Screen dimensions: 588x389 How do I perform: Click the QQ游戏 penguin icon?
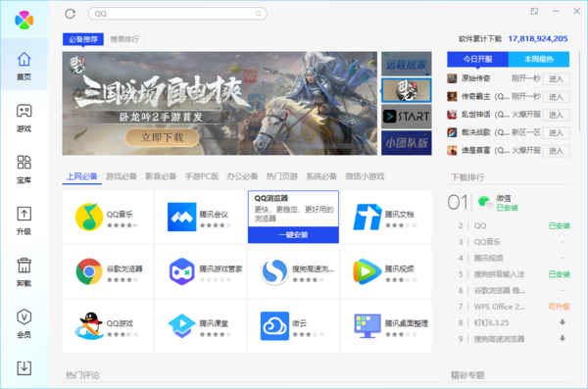point(89,326)
